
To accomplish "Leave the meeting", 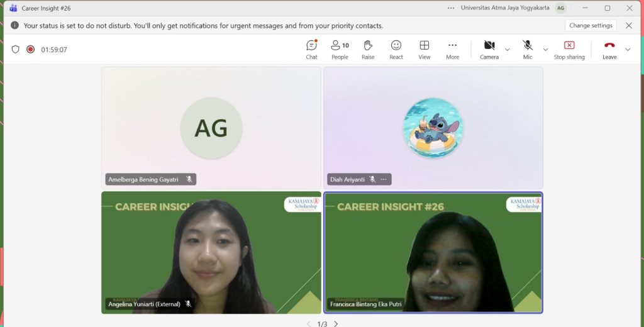I will coord(609,49).
